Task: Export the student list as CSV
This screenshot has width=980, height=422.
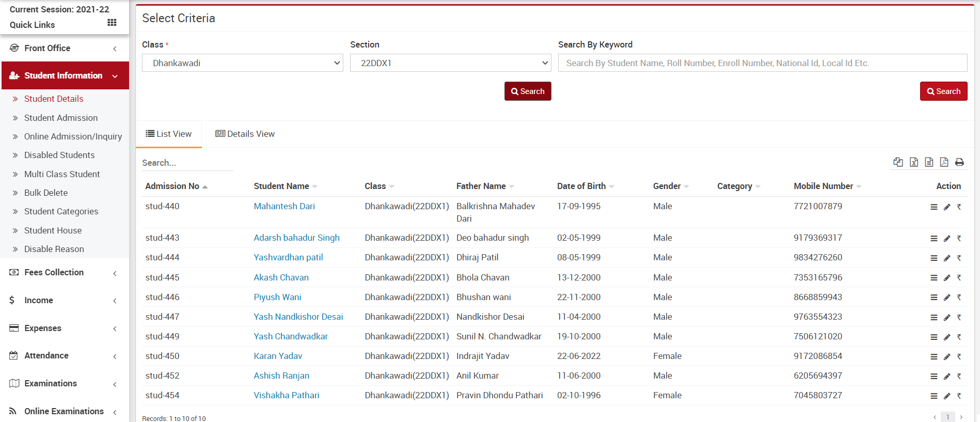Action: tap(929, 162)
